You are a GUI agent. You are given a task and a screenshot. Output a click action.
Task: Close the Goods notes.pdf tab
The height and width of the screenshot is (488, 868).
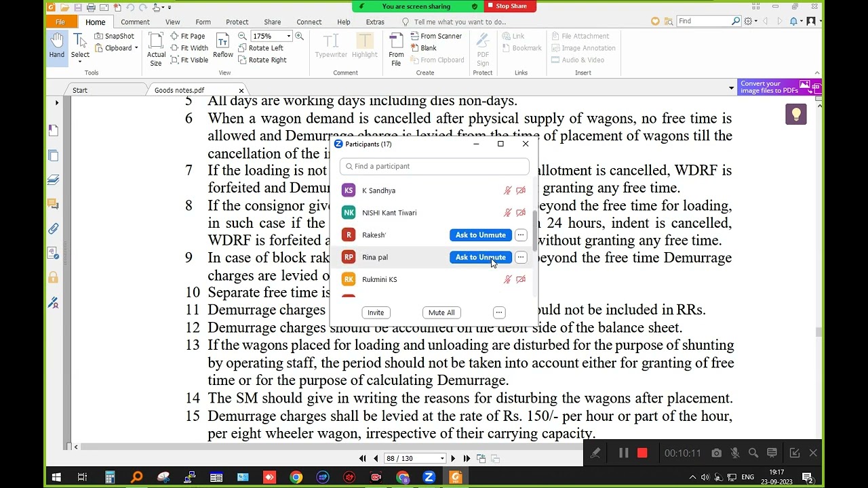coord(241,90)
